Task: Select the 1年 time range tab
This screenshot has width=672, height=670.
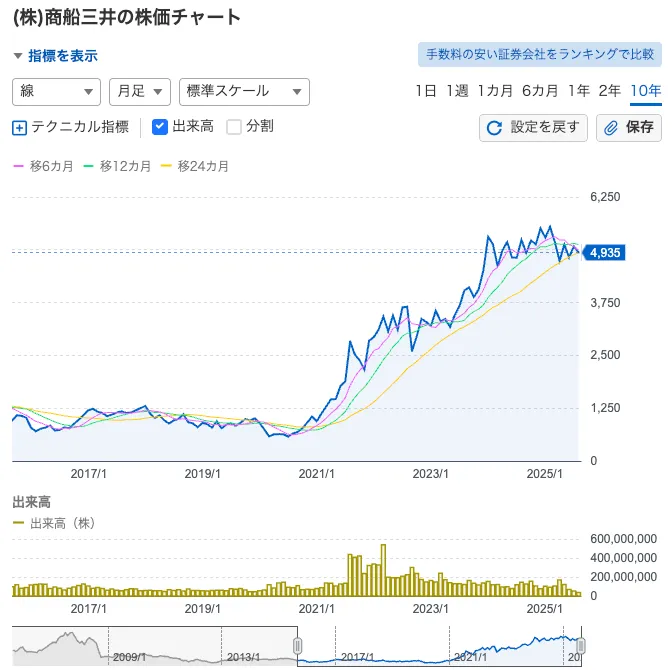Action: (579, 91)
